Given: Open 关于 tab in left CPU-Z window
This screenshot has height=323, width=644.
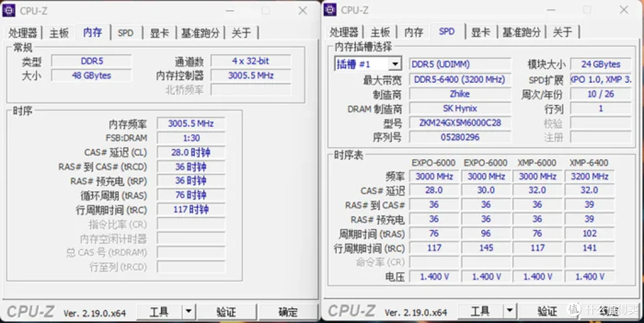Looking at the screenshot, I should pos(241,33).
